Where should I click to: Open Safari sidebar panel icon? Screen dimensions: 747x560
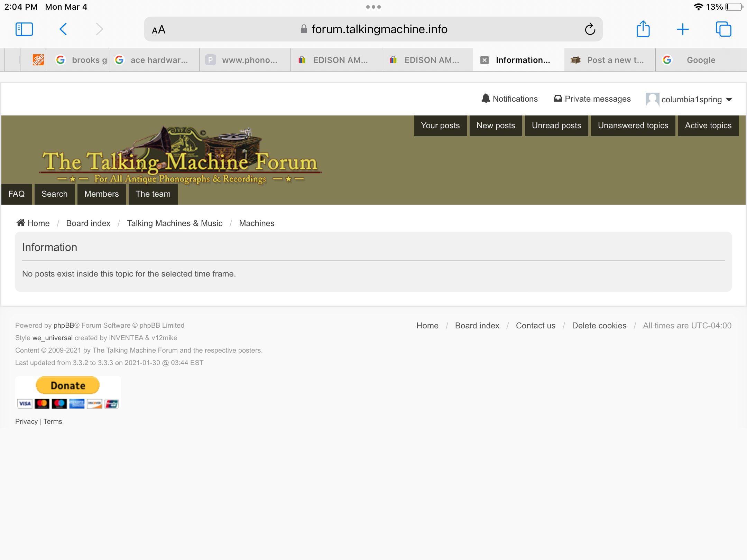24,29
